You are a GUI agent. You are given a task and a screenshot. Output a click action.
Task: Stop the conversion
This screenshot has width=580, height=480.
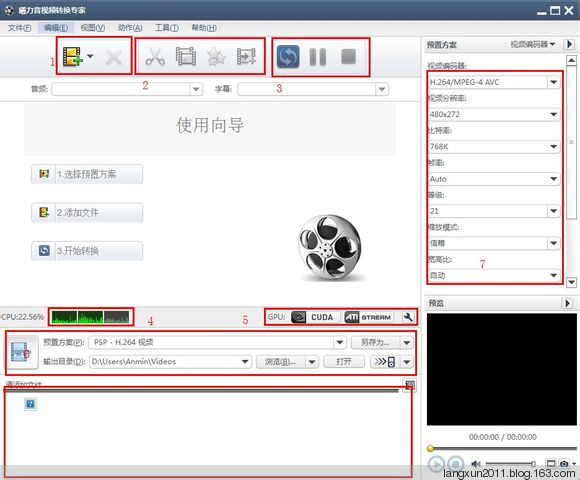(348, 57)
